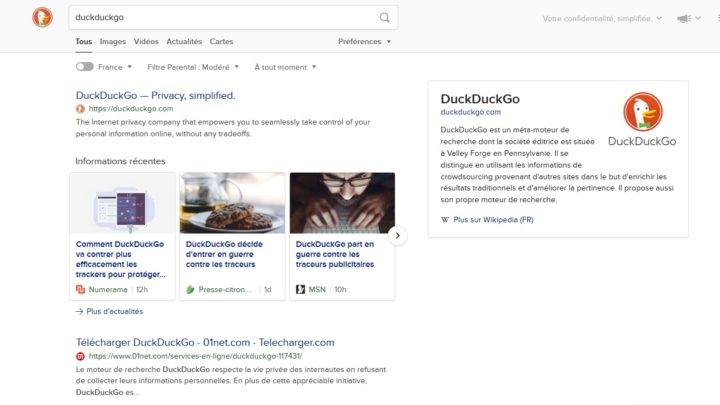Open Filtre Parental : Modéré dropdown

(193, 67)
